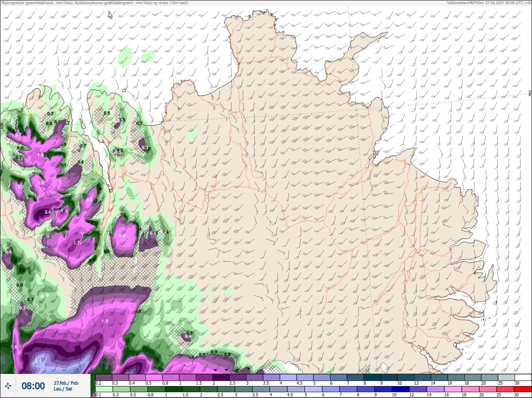Screen dimensions: 532x398
Task: Pick bottom-row dark green swatch between 1 and 1.5
Action: pos(174,389)
